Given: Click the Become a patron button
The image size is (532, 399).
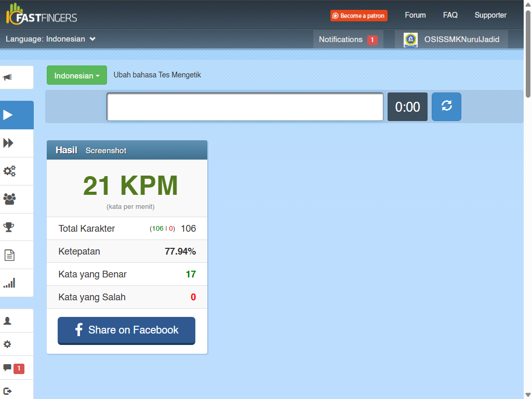Looking at the screenshot, I should click(x=358, y=16).
